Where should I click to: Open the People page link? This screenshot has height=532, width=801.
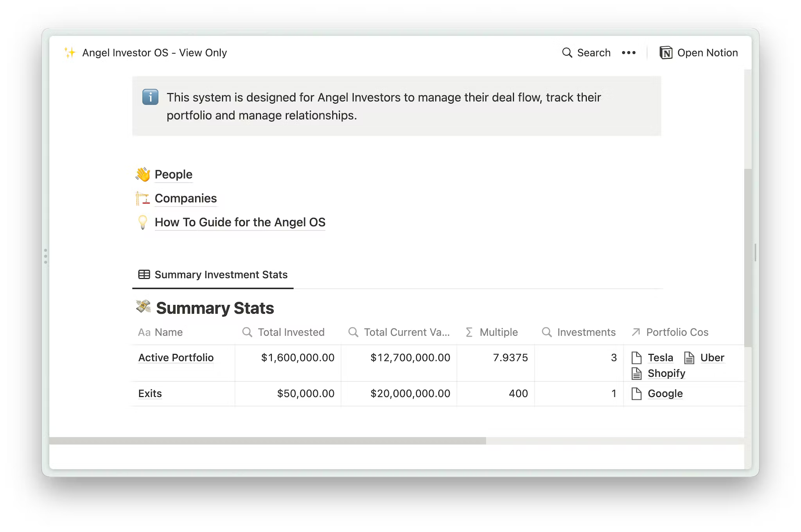(174, 174)
